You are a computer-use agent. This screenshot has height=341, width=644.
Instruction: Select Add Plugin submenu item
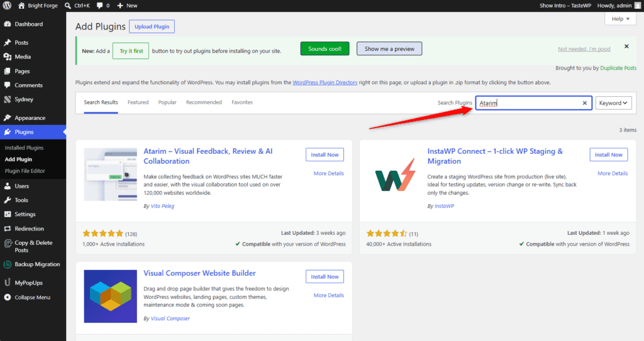click(18, 160)
